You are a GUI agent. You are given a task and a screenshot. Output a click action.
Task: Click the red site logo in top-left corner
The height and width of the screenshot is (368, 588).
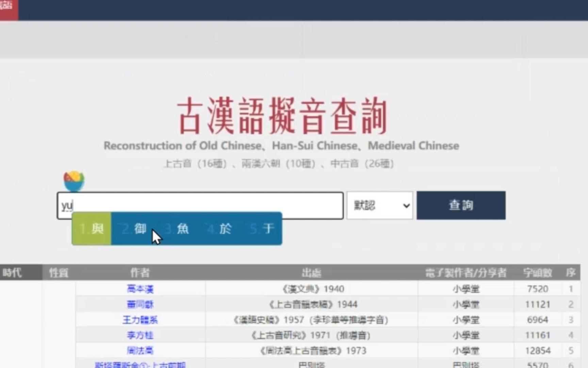pos(9,10)
